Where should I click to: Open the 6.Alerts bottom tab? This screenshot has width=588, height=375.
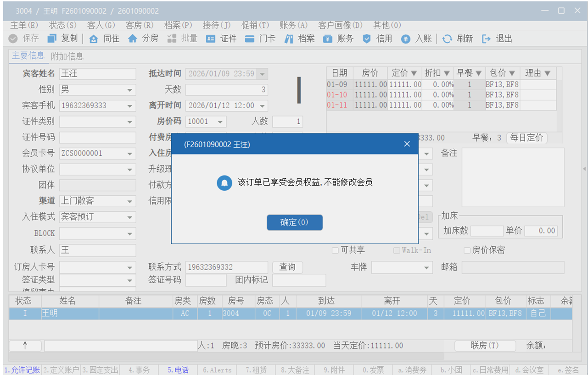[217, 370]
